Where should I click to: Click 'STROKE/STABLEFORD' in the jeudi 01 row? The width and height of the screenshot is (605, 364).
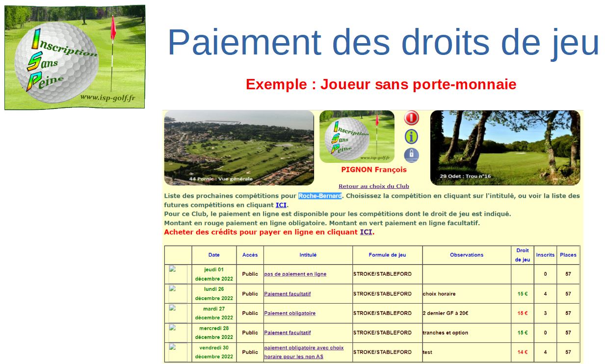[x=382, y=274]
